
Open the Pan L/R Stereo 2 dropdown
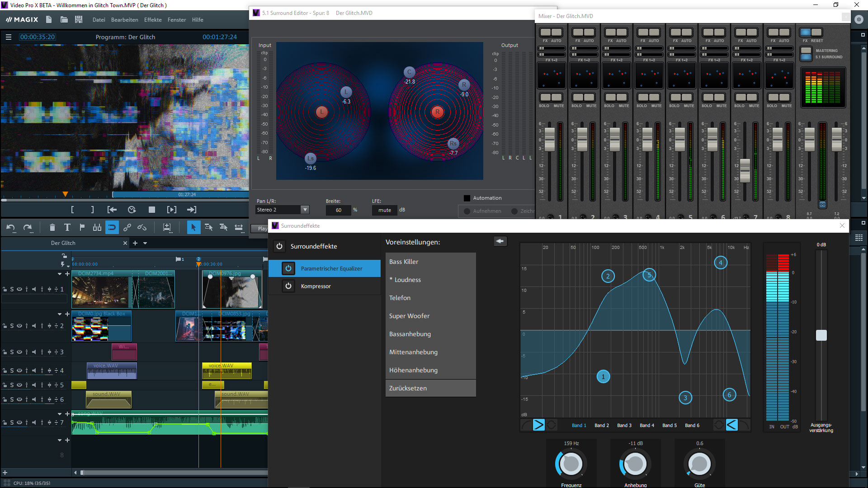305,210
